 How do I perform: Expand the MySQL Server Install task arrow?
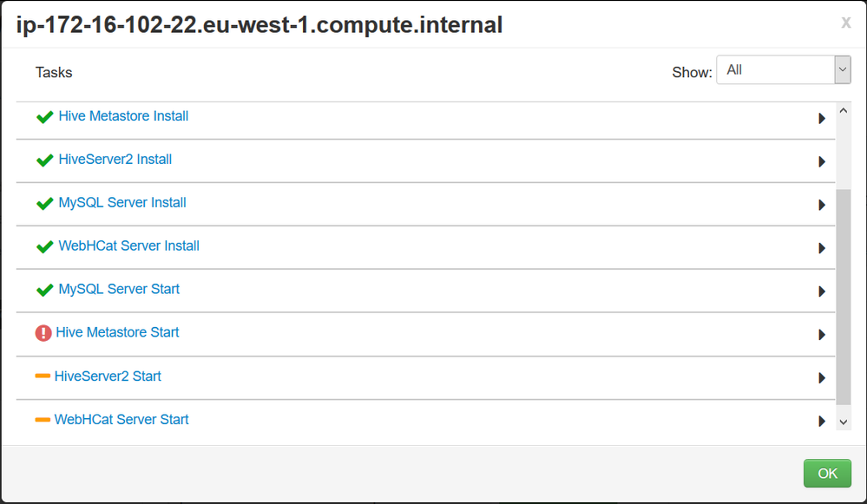821,205
